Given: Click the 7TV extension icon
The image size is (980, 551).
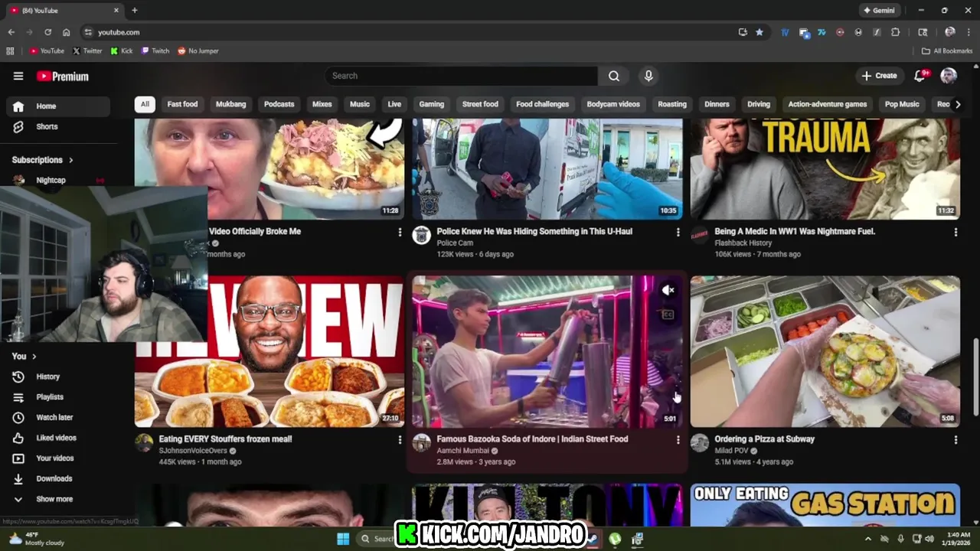Looking at the screenshot, I should pos(822,32).
